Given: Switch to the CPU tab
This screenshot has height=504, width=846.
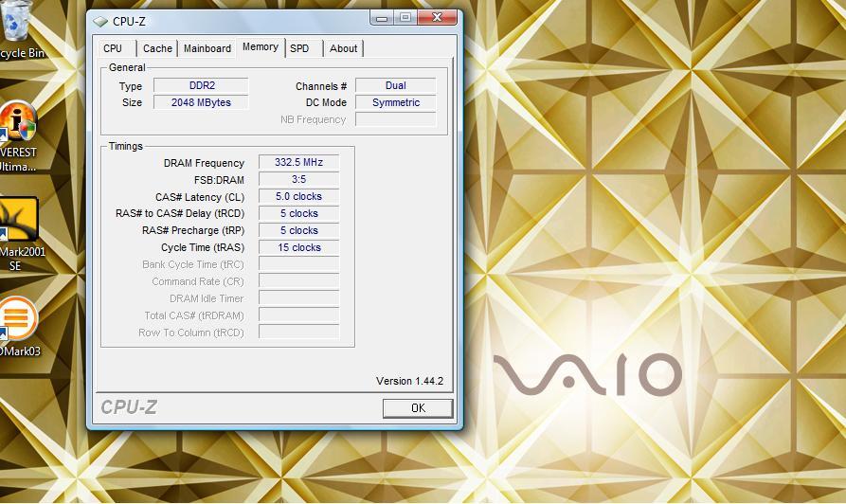Looking at the screenshot, I should [113, 48].
